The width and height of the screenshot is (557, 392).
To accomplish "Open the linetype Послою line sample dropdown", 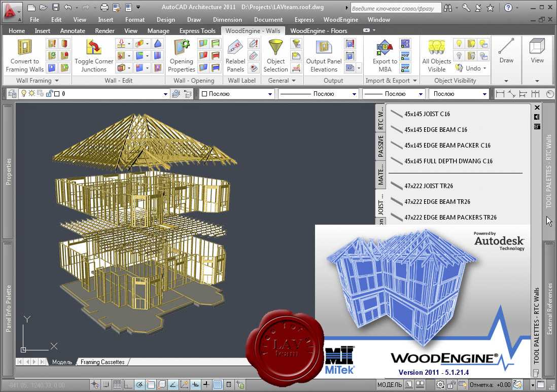I will (x=318, y=94).
